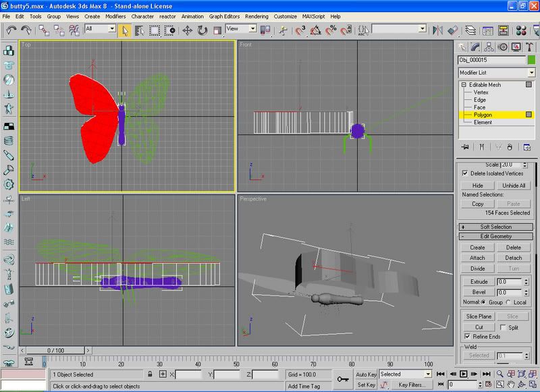The height and width of the screenshot is (392, 540).
Task: Click the green object color swatch
Action: click(531, 60)
